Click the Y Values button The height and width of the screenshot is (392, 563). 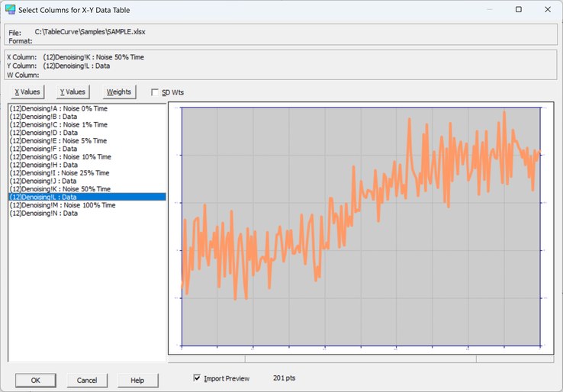(72, 92)
